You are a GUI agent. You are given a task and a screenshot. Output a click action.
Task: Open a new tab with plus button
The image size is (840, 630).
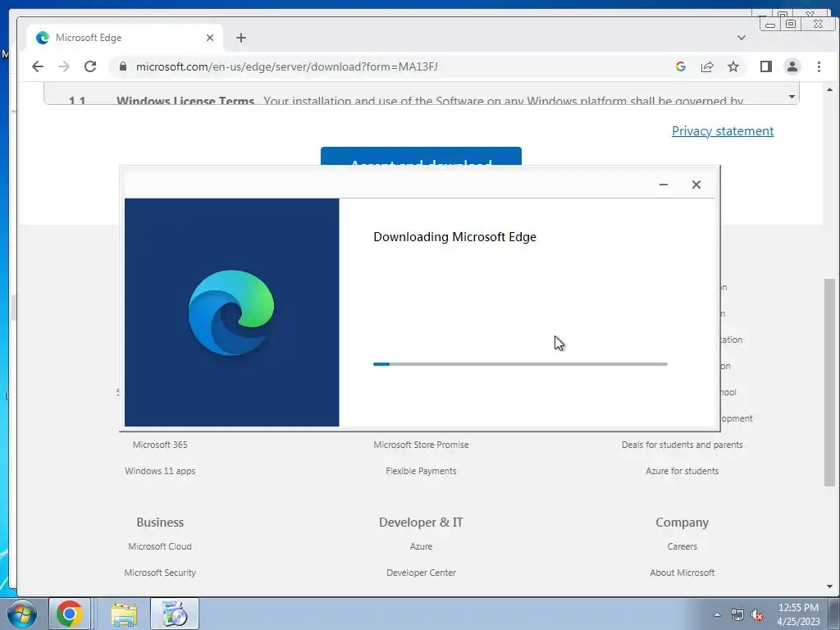pyautogui.click(x=241, y=38)
